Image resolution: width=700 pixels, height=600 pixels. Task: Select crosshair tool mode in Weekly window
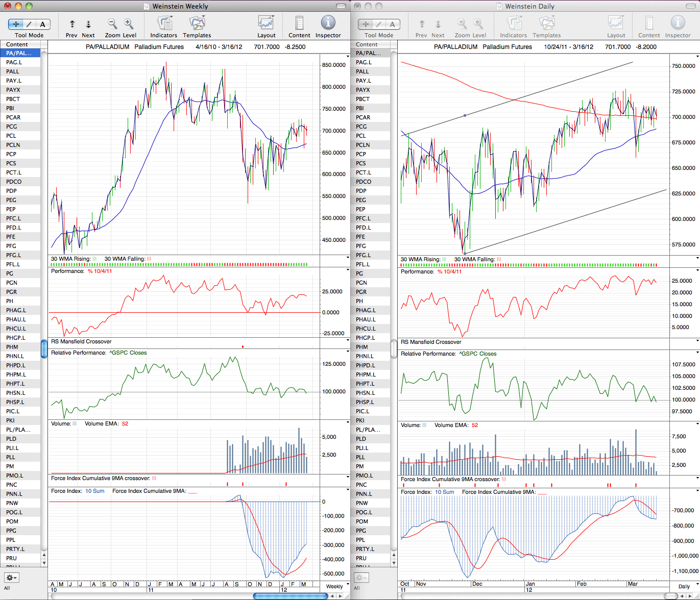click(x=16, y=24)
